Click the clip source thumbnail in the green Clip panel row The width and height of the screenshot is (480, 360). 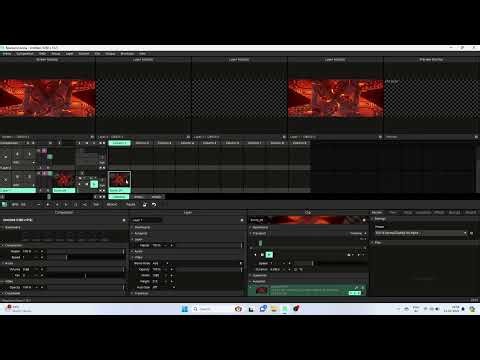point(261,290)
